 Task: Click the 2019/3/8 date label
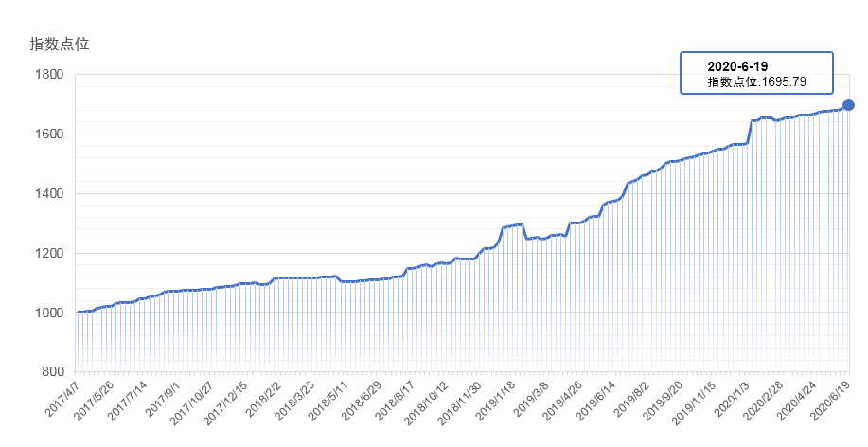[x=530, y=397]
